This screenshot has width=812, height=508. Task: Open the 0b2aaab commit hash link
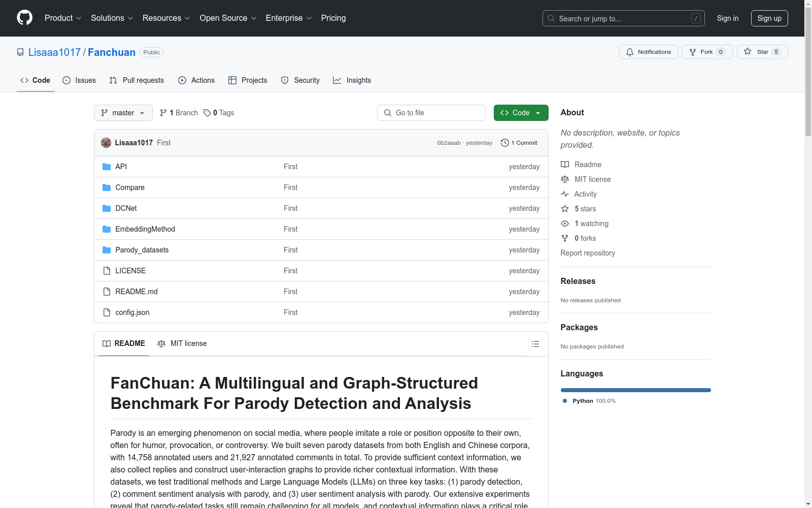(449, 143)
